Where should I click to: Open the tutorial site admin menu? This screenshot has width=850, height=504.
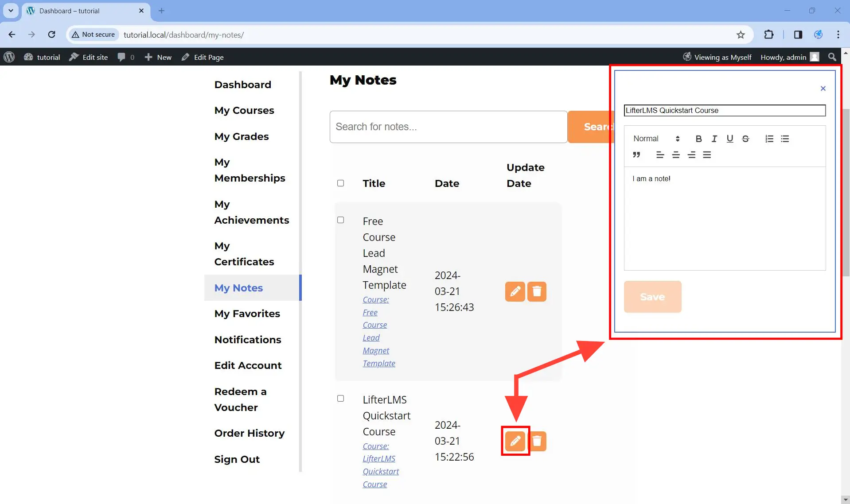tap(42, 57)
